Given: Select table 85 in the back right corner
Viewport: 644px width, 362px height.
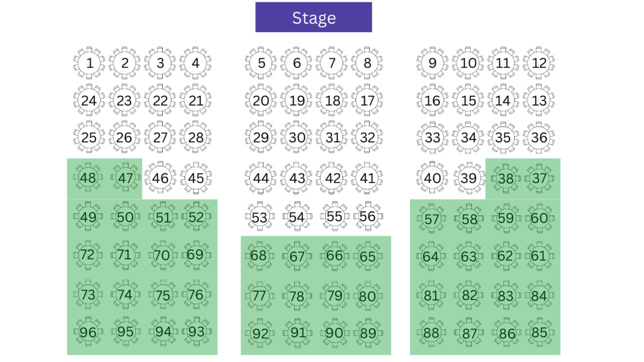Looking at the screenshot, I should coord(539,332).
